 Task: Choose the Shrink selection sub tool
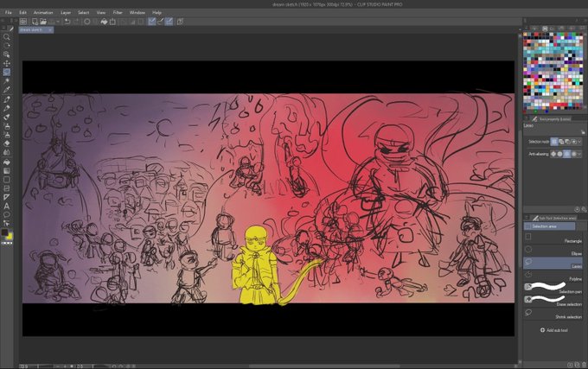pos(553,313)
